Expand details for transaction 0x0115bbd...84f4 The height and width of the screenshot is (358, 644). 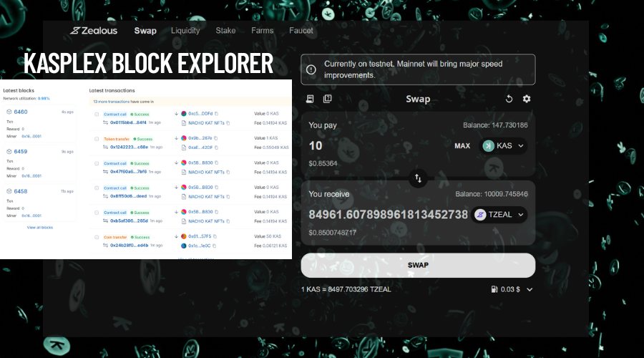point(97,115)
